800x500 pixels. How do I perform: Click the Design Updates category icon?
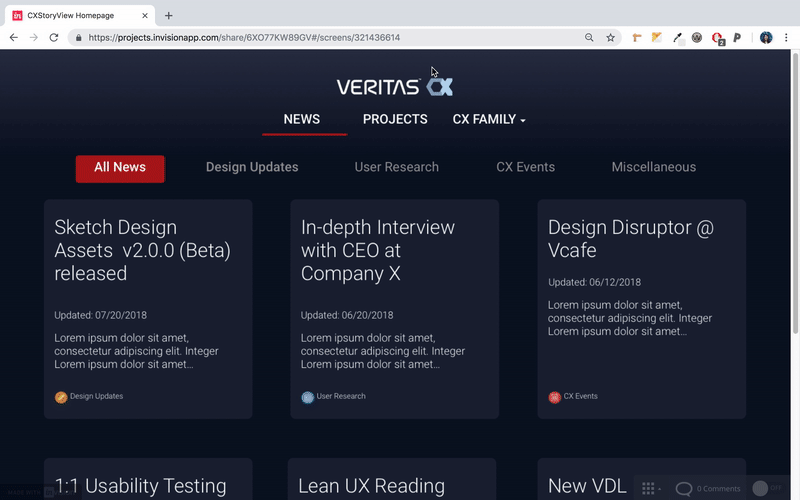(x=61, y=397)
